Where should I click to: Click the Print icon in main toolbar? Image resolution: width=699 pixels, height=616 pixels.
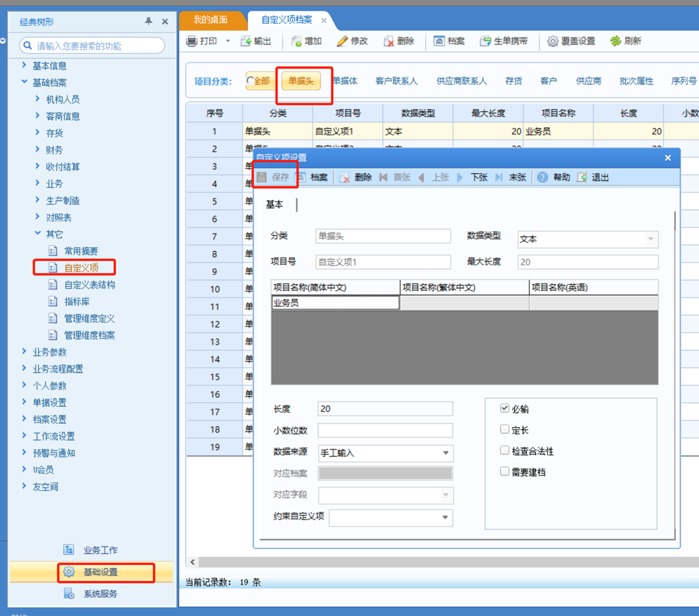click(x=192, y=41)
